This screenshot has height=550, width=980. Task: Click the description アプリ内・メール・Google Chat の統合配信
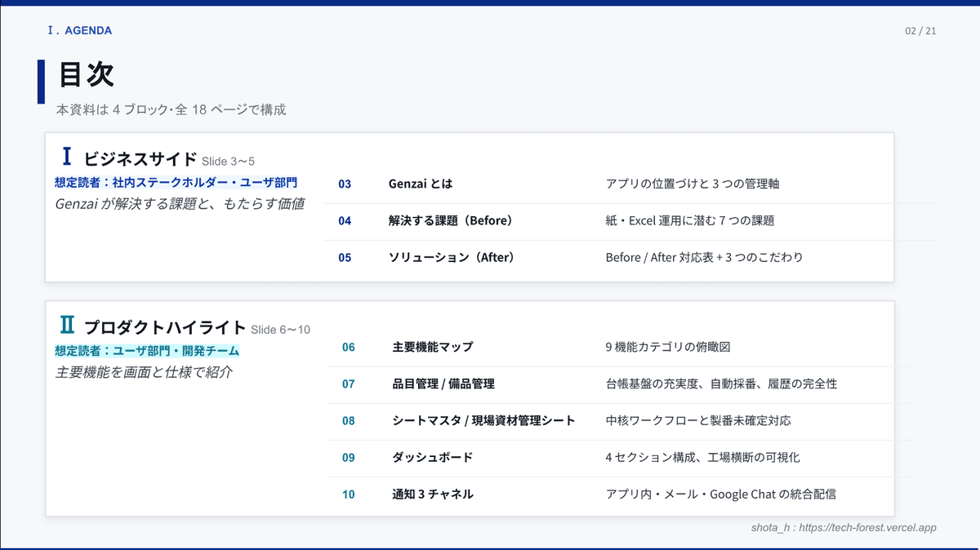point(720,494)
